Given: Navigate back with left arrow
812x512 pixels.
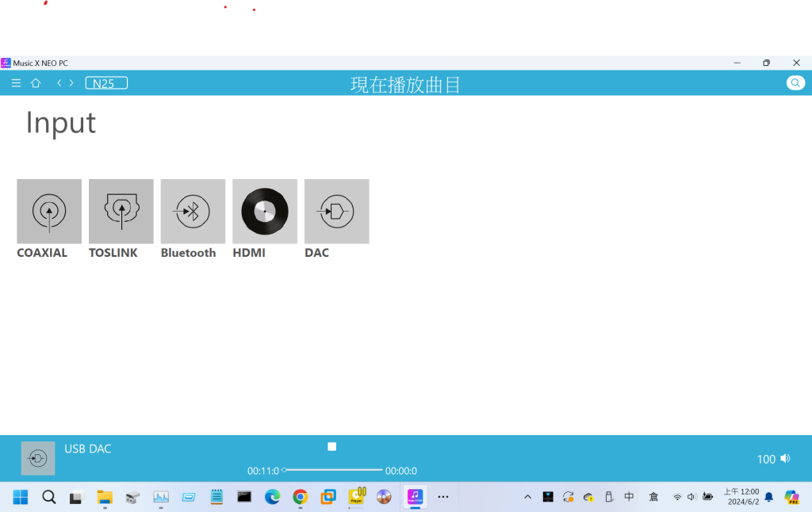Looking at the screenshot, I should click(59, 83).
